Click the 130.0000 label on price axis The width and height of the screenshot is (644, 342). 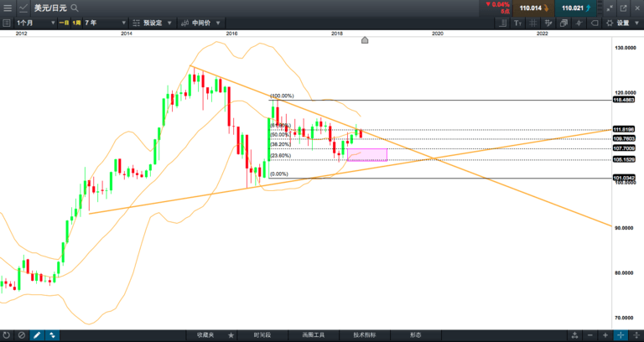[626, 48]
